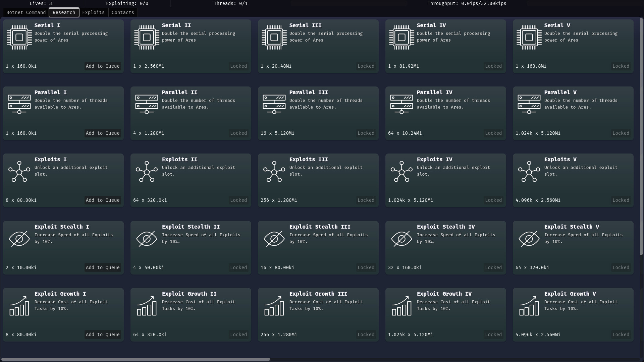The width and height of the screenshot is (644, 362).
Task: Click the horizontal scrollbar at the bottom
Action: [x=137, y=359]
